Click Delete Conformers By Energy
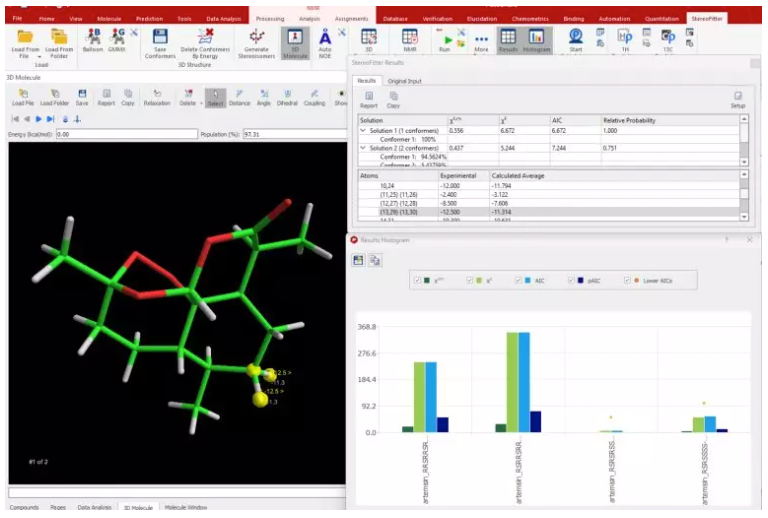 pyautogui.click(x=204, y=41)
